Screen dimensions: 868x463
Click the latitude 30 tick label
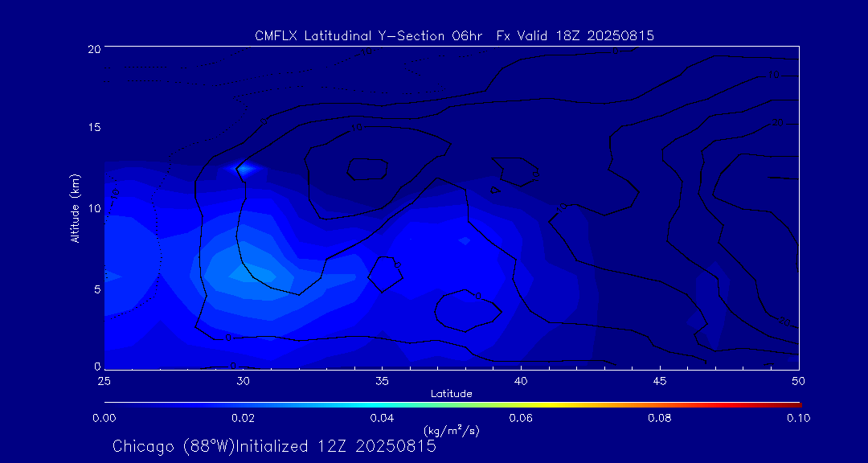pyautogui.click(x=243, y=380)
